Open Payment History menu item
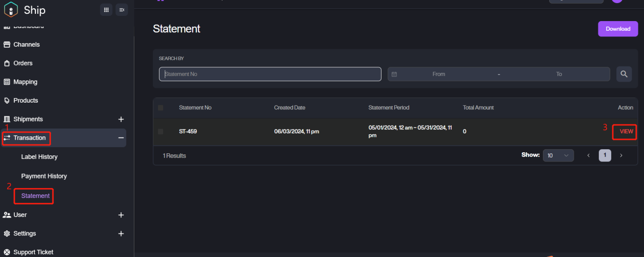The height and width of the screenshot is (257, 644). pyautogui.click(x=44, y=176)
